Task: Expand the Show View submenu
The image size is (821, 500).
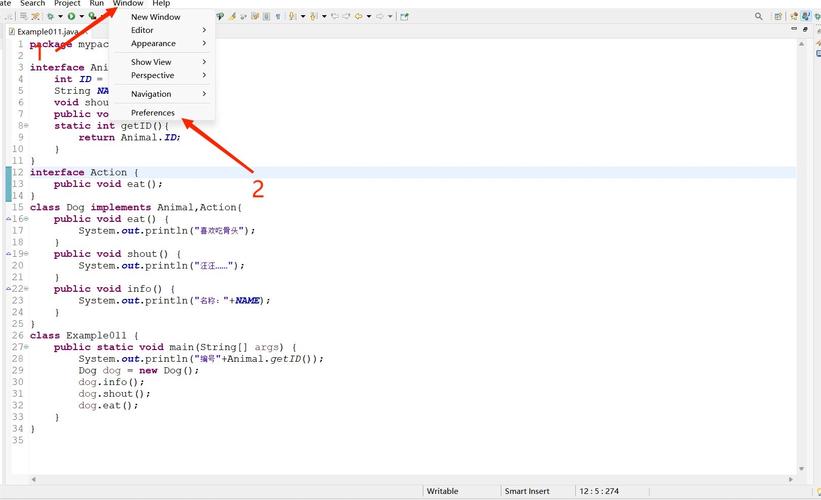Action: click(x=151, y=62)
